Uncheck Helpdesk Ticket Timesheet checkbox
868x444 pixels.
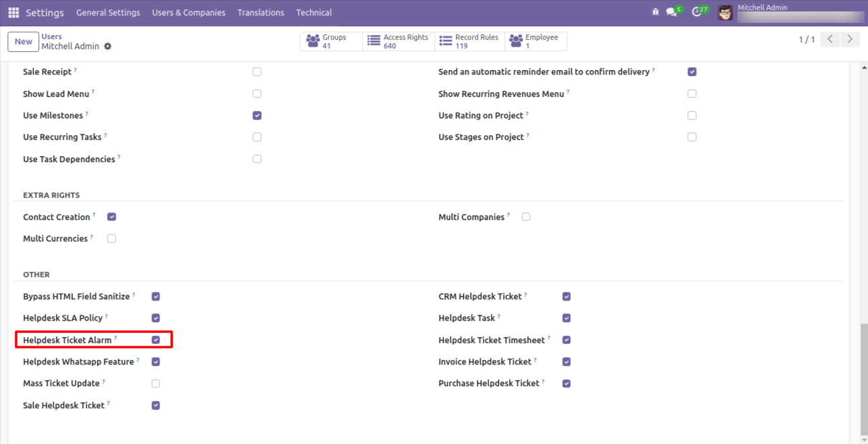click(566, 340)
